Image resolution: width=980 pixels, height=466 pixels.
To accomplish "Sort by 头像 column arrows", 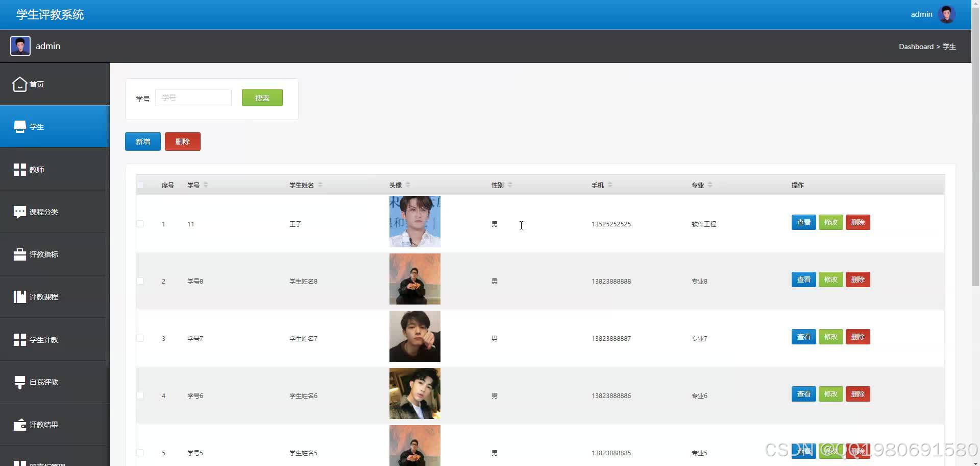I will click(408, 185).
